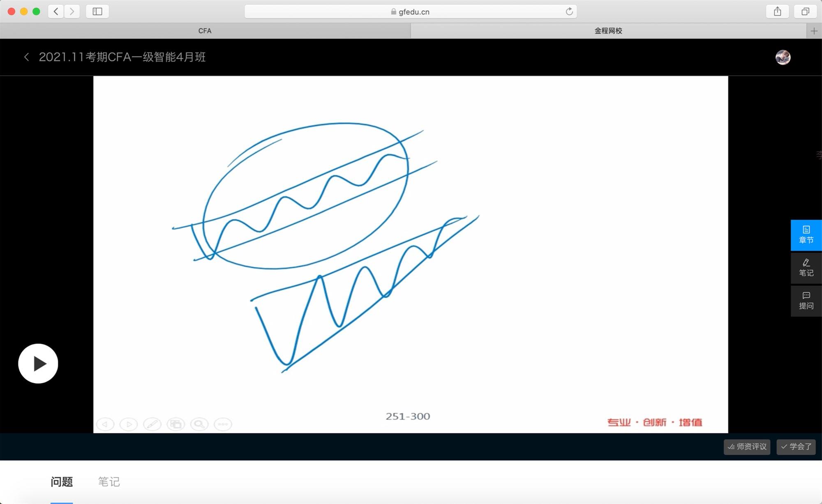822x504 pixels.
Task: Switch to the CFA browser tab
Action: 205,31
